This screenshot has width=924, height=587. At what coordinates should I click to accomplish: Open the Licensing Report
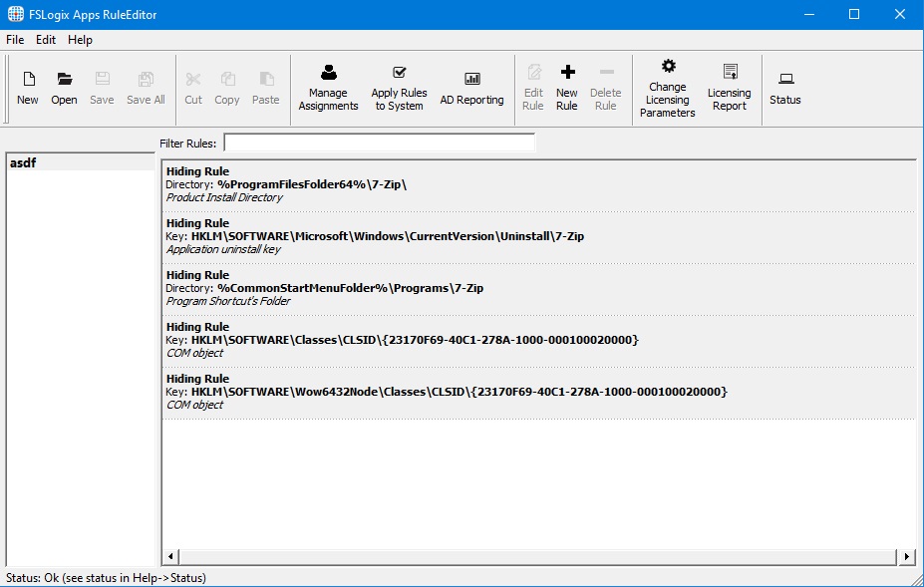click(730, 89)
